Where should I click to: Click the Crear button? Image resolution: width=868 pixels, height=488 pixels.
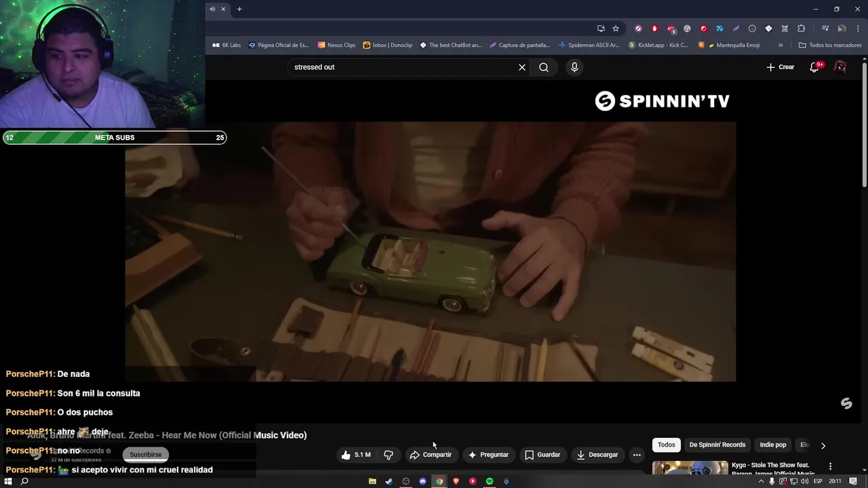(x=781, y=67)
